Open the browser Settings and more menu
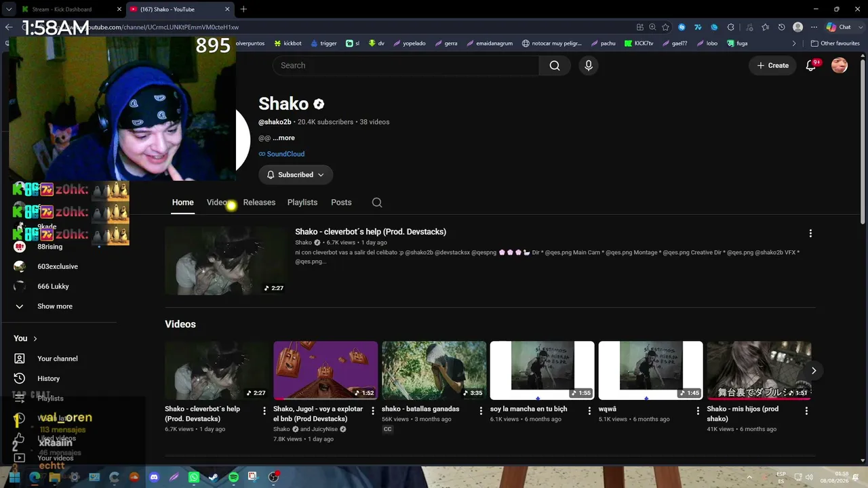 pyautogui.click(x=814, y=27)
